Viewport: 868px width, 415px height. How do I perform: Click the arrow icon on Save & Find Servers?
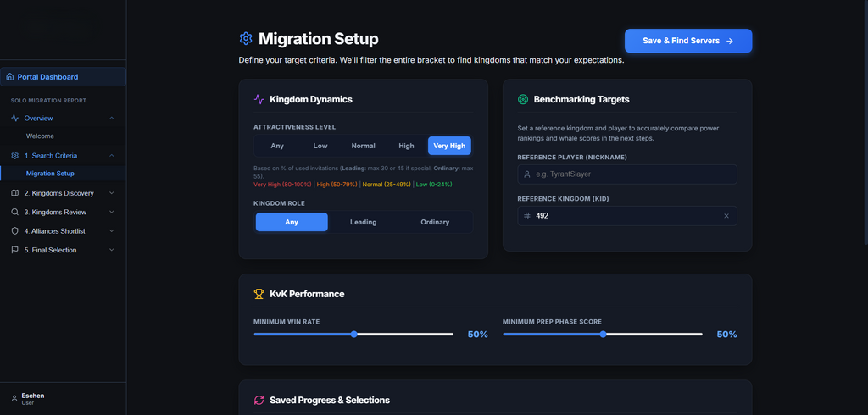click(x=730, y=41)
